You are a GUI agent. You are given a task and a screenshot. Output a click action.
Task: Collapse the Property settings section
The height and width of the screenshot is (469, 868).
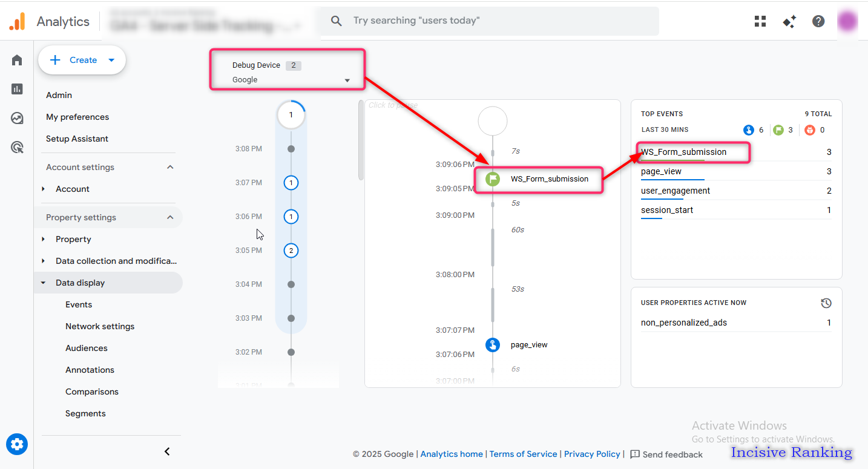[x=170, y=217]
